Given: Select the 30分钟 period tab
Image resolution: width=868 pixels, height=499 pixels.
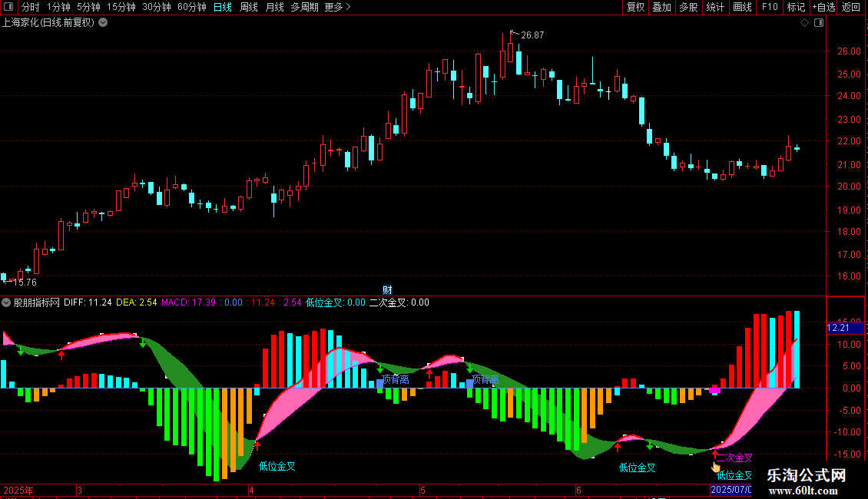Looking at the screenshot, I should click(156, 7).
